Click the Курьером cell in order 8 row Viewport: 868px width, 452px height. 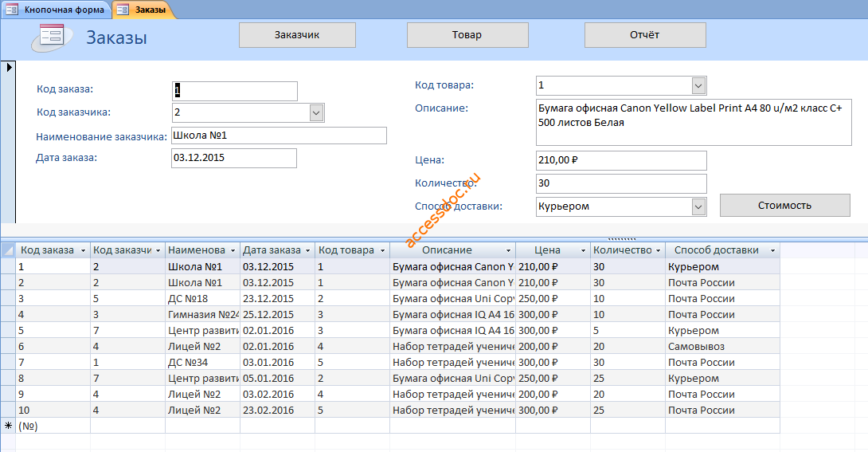pyautogui.click(x=722, y=379)
